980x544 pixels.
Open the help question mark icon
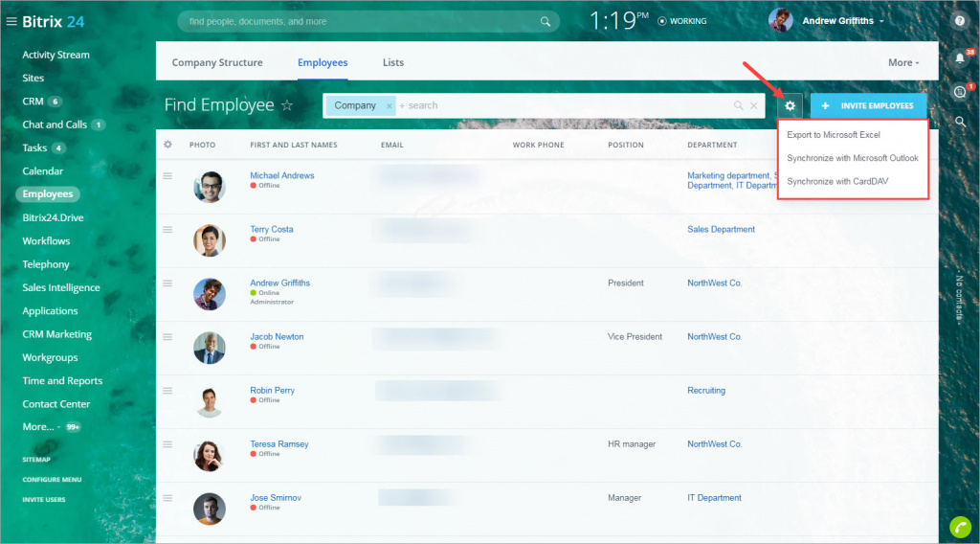tap(959, 21)
